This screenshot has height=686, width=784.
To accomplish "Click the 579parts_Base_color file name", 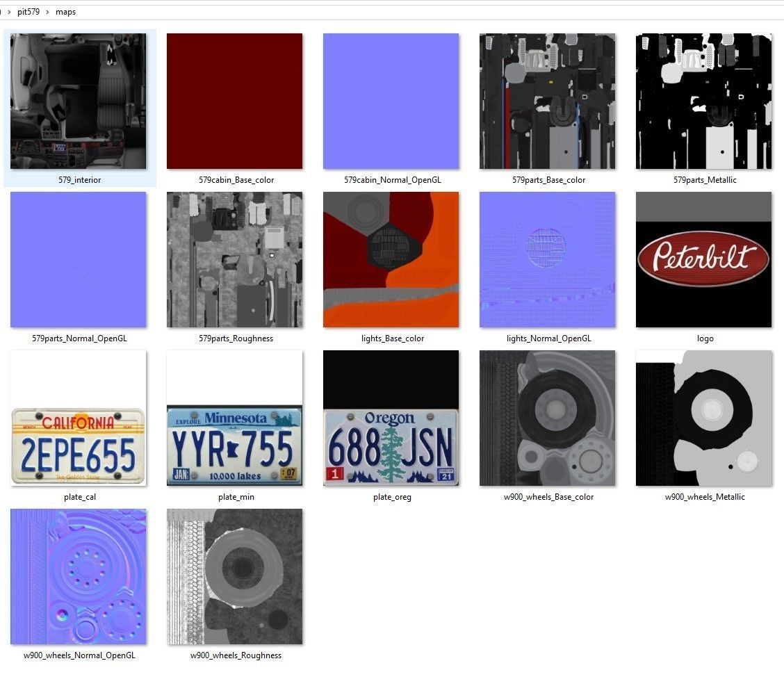I will click(x=548, y=180).
